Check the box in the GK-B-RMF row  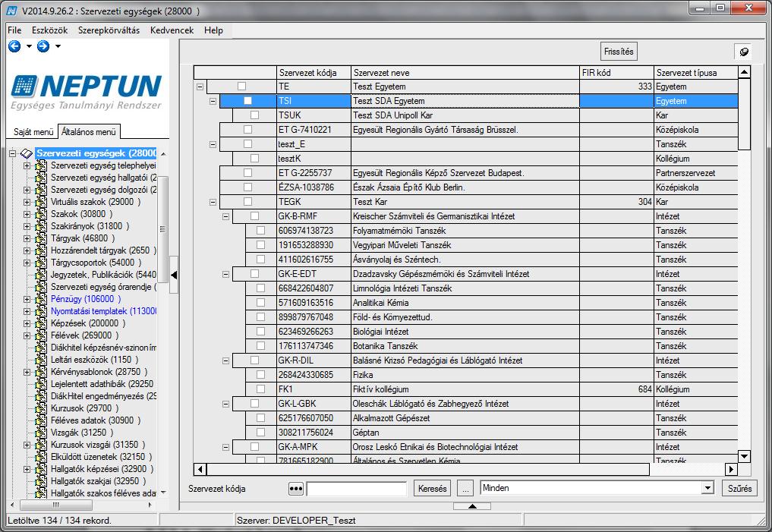pos(254,216)
